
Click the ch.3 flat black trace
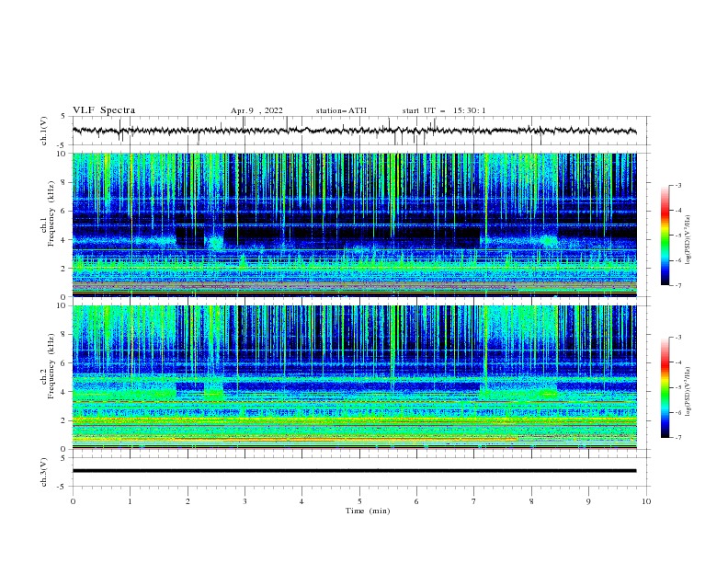(x=354, y=471)
